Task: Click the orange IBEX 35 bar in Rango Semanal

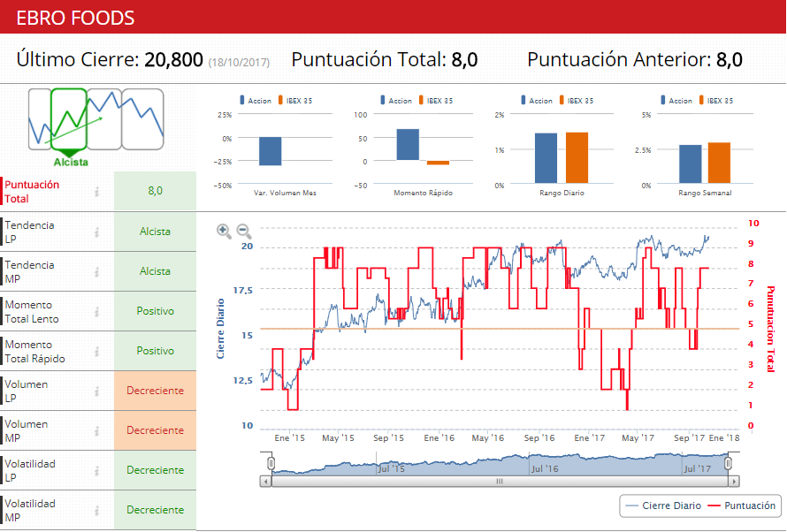Action: click(x=719, y=163)
